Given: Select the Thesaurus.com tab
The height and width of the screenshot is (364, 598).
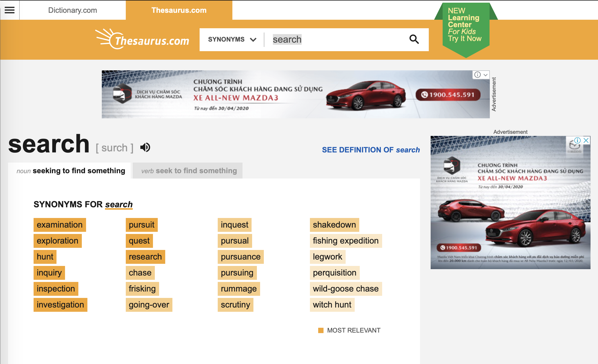Looking at the screenshot, I should 179,10.
